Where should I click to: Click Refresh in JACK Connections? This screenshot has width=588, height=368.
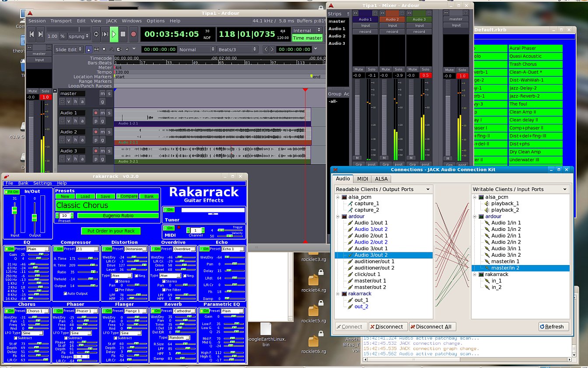[x=554, y=326]
